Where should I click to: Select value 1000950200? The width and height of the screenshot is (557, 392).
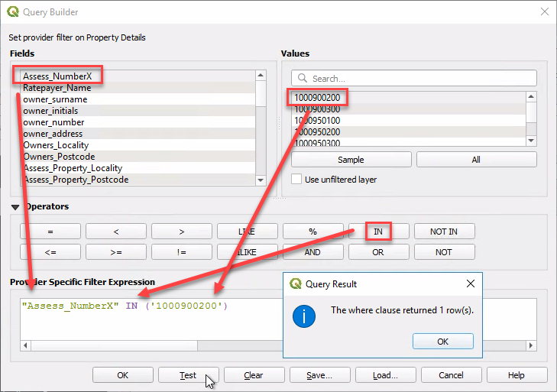(x=409, y=131)
